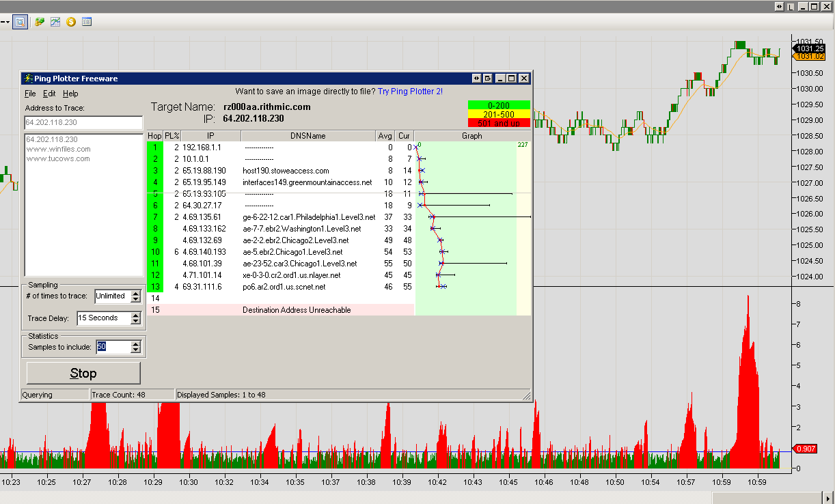Screen dimensions: 835x504
Task: Click the '# of times to trace' Unlimited field
Action: (112, 296)
